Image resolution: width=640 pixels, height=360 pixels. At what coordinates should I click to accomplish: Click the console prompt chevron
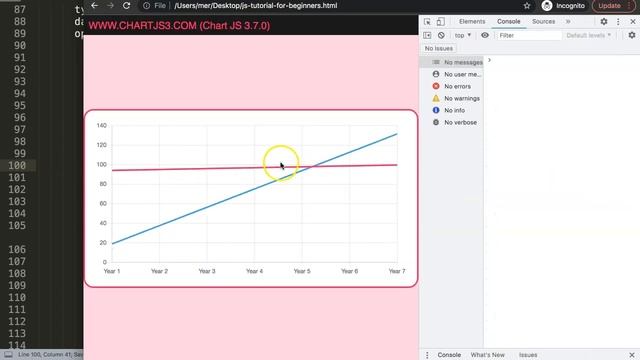click(489, 60)
